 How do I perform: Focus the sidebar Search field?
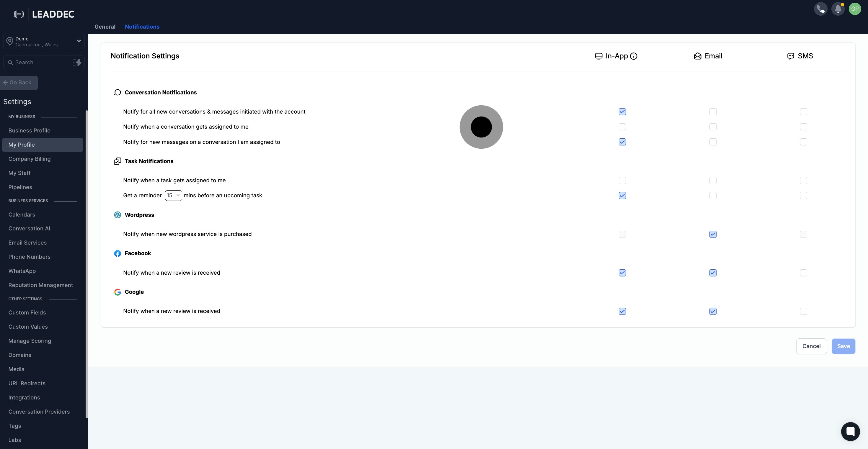[44, 63]
